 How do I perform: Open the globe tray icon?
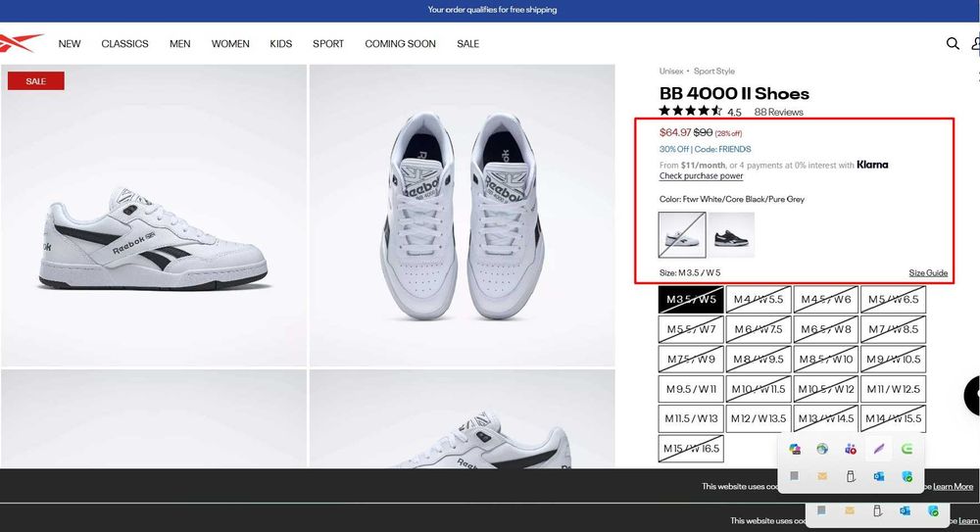(x=822, y=449)
